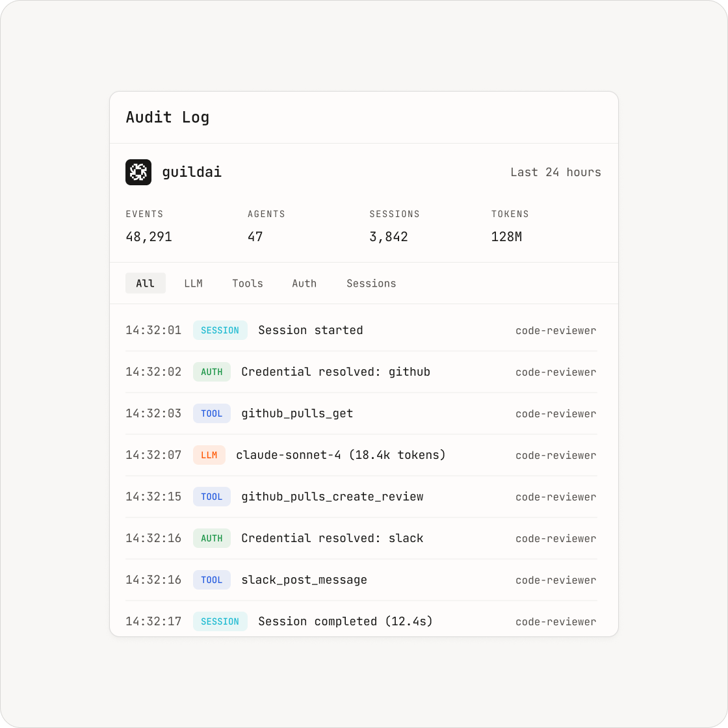The width and height of the screenshot is (728, 728).
Task: Select the All filter tab
Action: point(146,283)
